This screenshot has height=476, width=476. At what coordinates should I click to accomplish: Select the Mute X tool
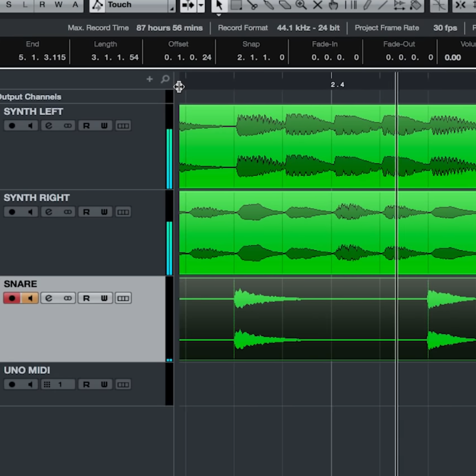click(x=317, y=5)
